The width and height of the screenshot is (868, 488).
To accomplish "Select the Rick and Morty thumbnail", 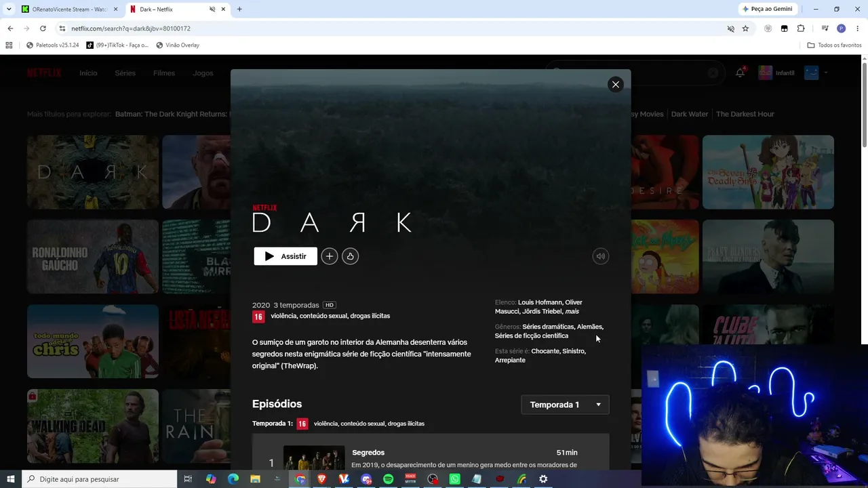I will (665, 257).
